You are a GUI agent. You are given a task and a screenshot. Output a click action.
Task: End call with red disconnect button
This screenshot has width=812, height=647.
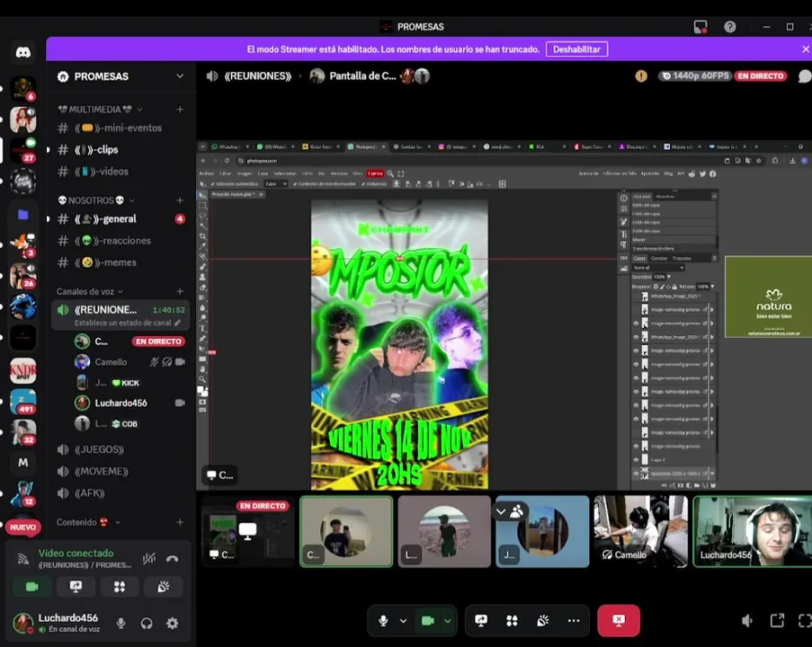pyautogui.click(x=619, y=620)
